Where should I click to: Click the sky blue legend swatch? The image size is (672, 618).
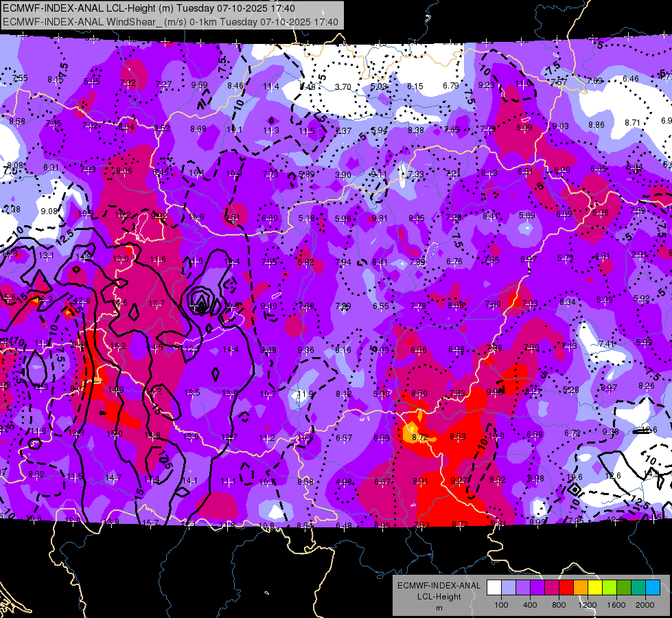653,588
